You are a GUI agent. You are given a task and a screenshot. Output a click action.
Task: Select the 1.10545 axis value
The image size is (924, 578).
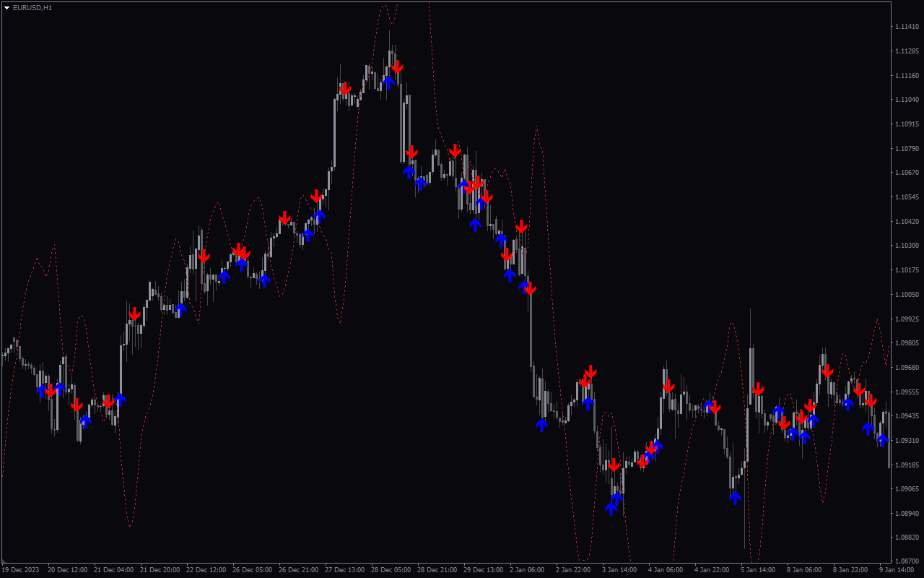[x=907, y=197]
